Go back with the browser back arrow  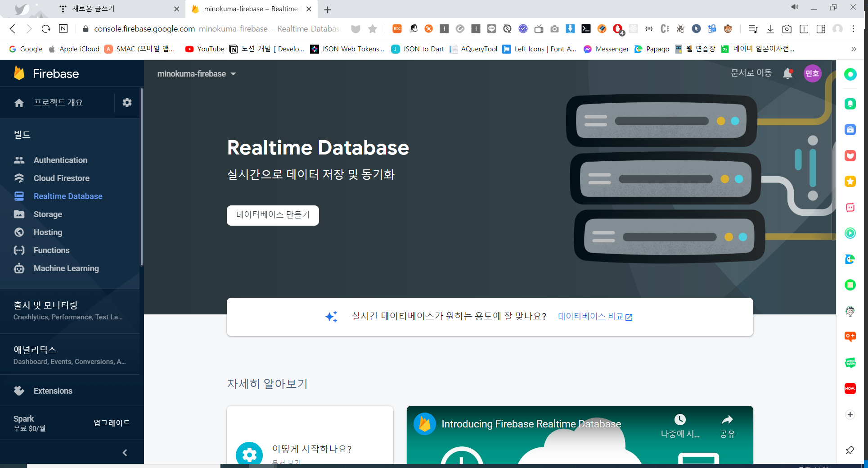13,29
